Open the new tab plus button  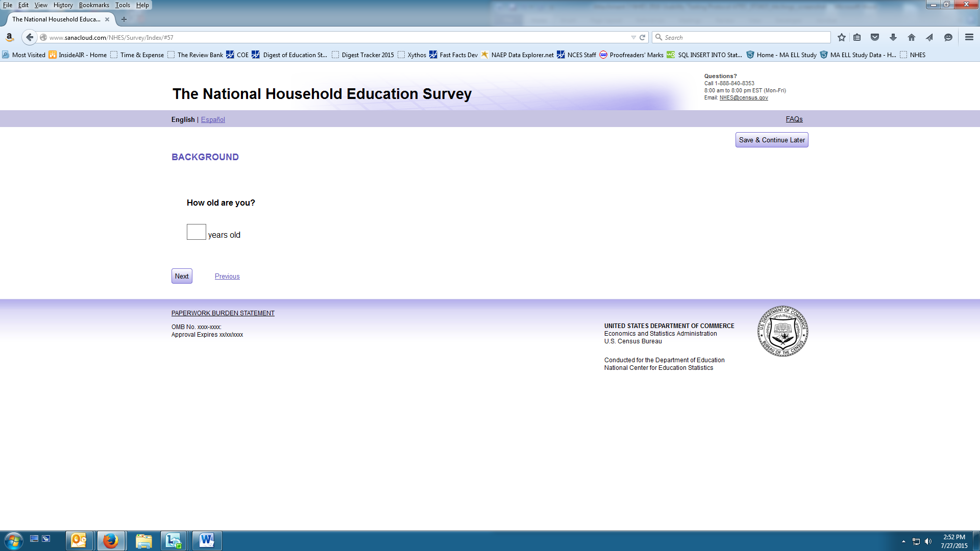pyautogui.click(x=124, y=19)
